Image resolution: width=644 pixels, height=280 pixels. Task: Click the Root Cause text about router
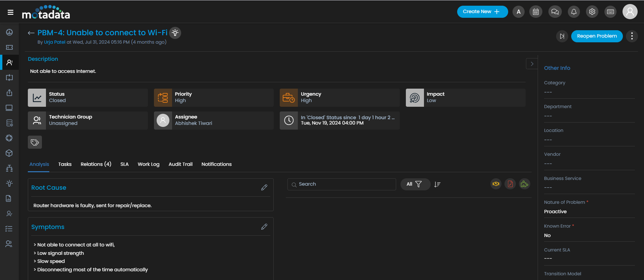point(93,205)
